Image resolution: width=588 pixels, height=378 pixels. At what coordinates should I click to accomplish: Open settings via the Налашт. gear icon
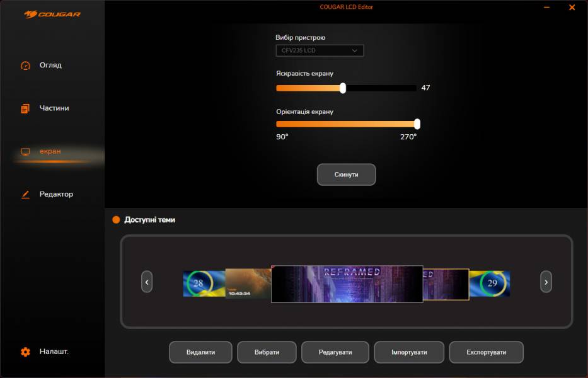[x=25, y=352]
